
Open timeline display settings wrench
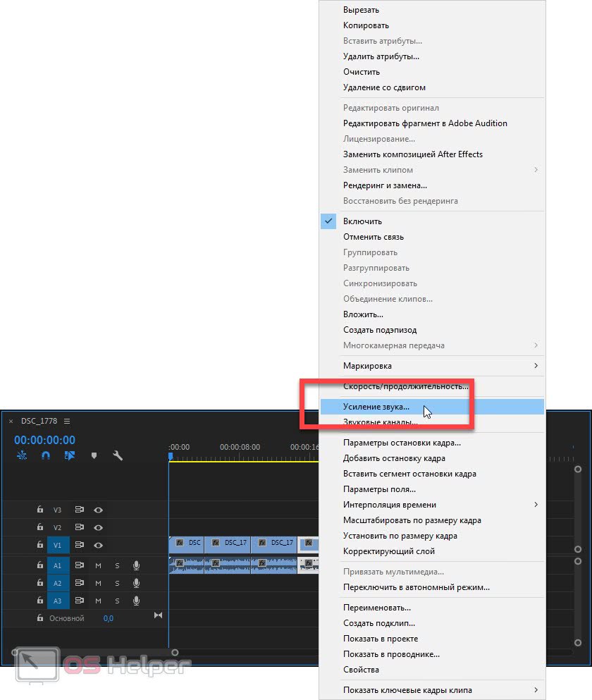(x=118, y=455)
